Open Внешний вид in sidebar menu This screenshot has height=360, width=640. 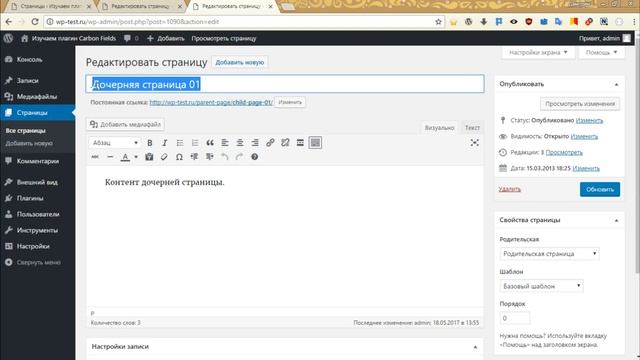[38, 182]
